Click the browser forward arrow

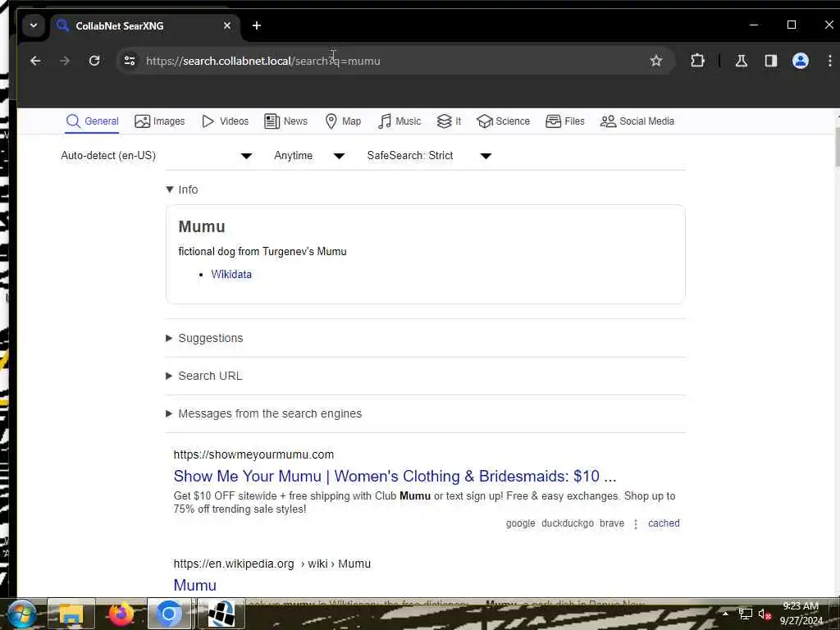point(65,61)
